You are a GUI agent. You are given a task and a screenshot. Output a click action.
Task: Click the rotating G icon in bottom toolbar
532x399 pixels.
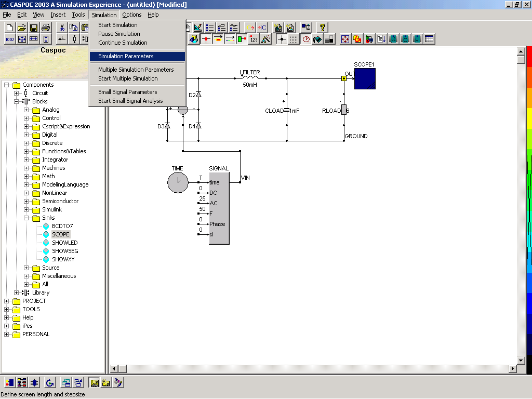[50, 383]
